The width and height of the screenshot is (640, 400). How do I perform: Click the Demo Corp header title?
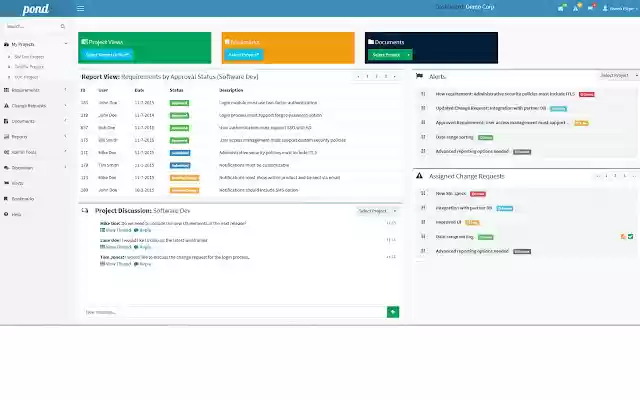click(x=480, y=7)
